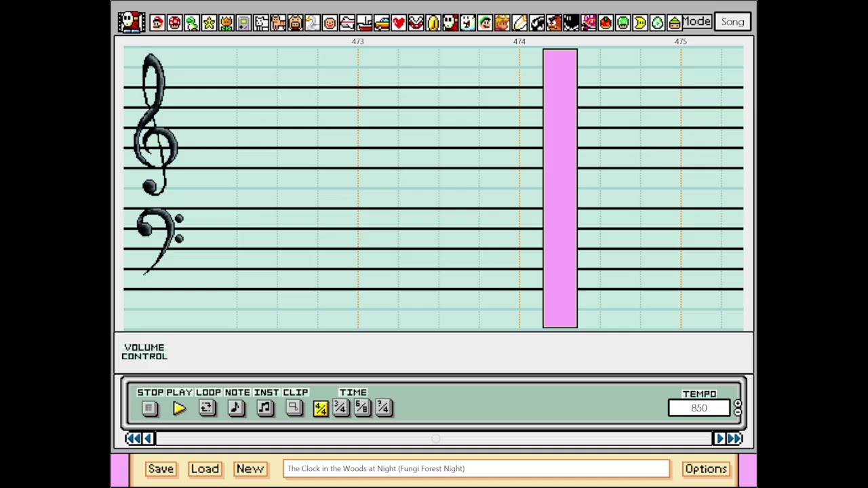Select the Mario instrument icon
This screenshot has height=488, width=868.
[157, 22]
